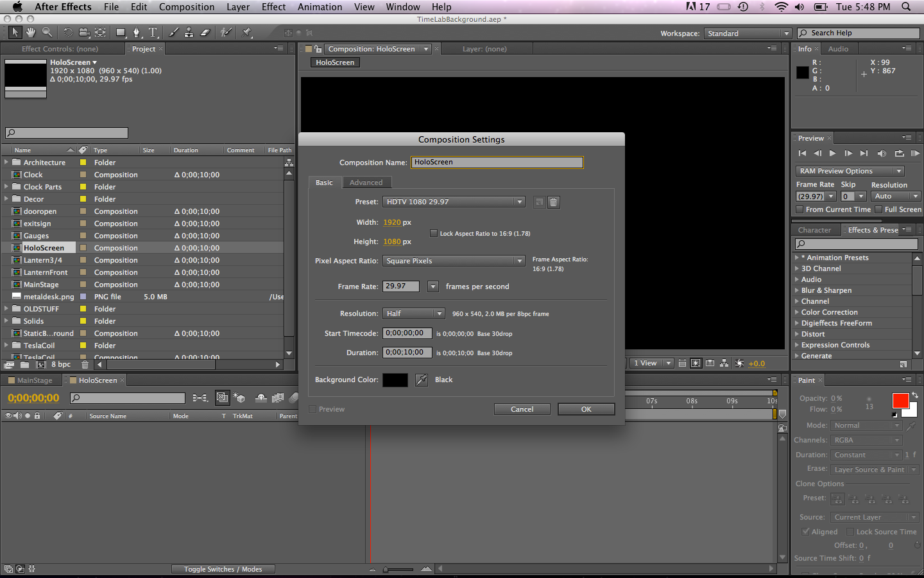Open the Composition menu

pyautogui.click(x=187, y=7)
